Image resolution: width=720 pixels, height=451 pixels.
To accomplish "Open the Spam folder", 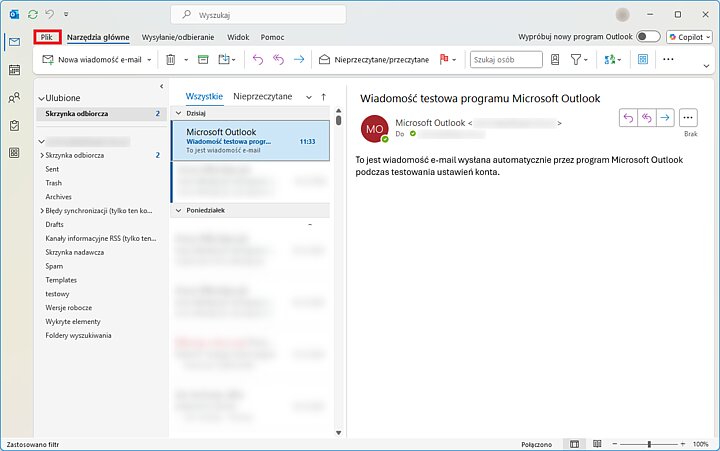I will click(54, 266).
